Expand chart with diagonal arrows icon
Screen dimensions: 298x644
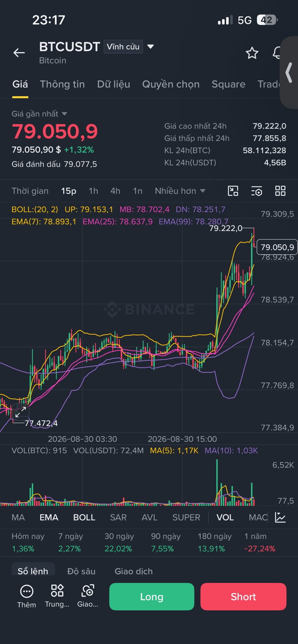click(21, 412)
